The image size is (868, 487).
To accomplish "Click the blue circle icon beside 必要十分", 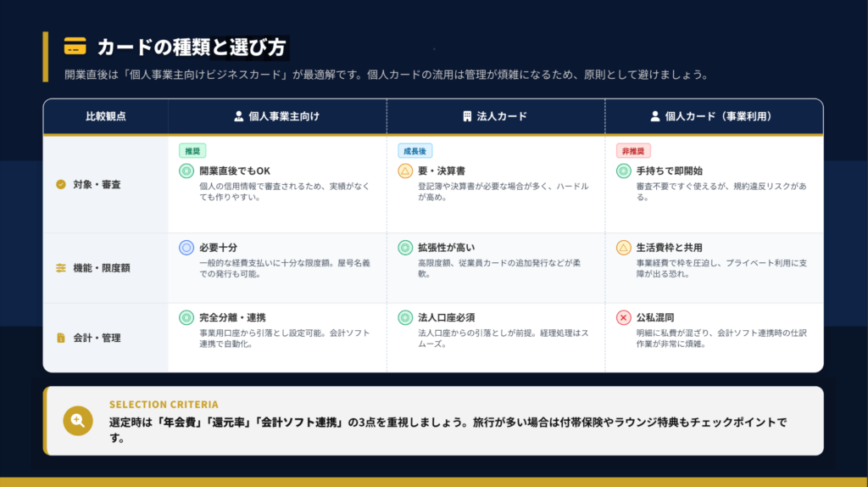I will pyautogui.click(x=186, y=248).
